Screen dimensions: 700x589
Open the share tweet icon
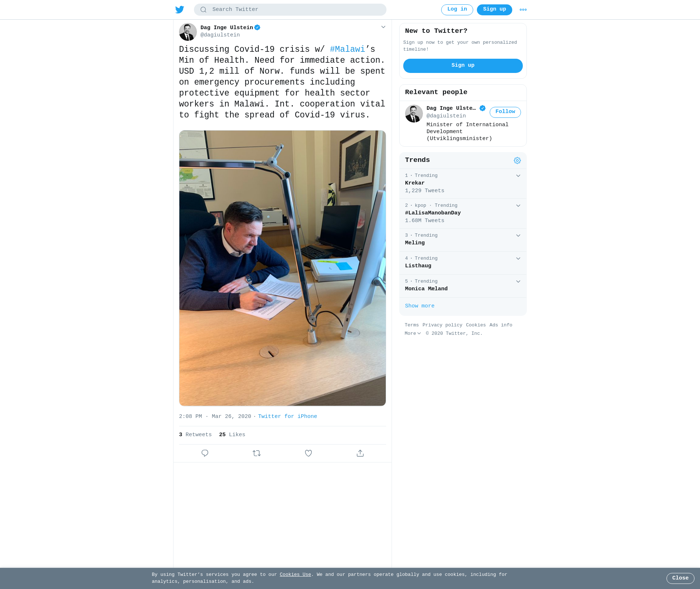point(360,453)
